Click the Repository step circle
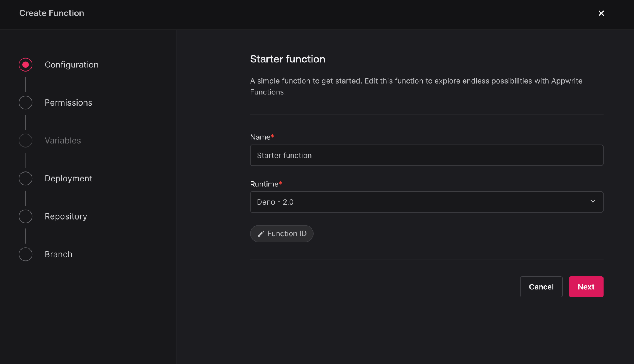 pyautogui.click(x=25, y=216)
